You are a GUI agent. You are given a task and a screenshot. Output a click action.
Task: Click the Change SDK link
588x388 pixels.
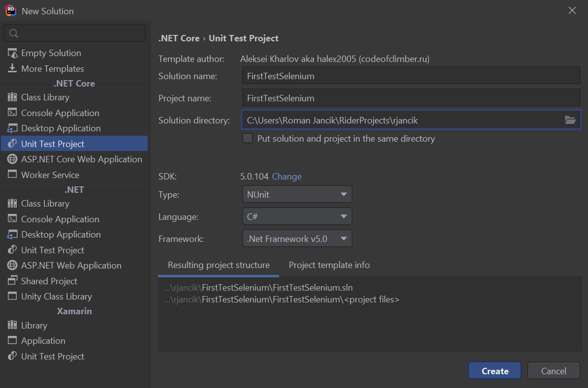point(287,177)
